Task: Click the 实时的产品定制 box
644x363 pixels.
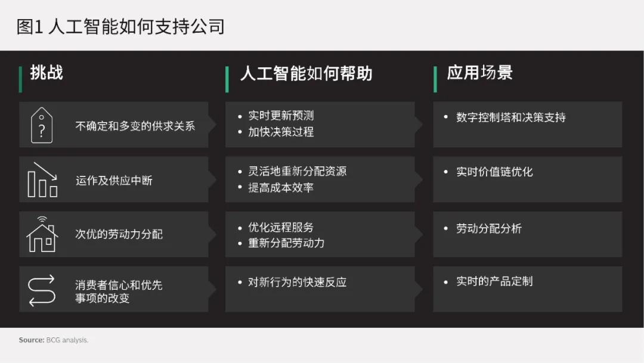Action: point(527,288)
